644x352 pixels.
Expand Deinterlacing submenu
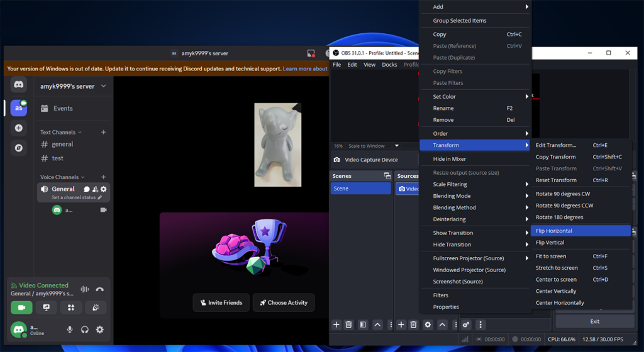(475, 219)
